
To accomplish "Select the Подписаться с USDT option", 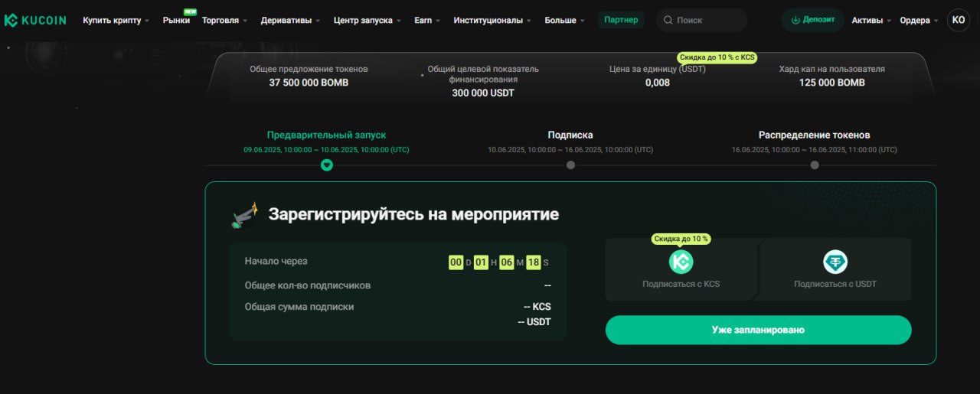I will point(835,269).
